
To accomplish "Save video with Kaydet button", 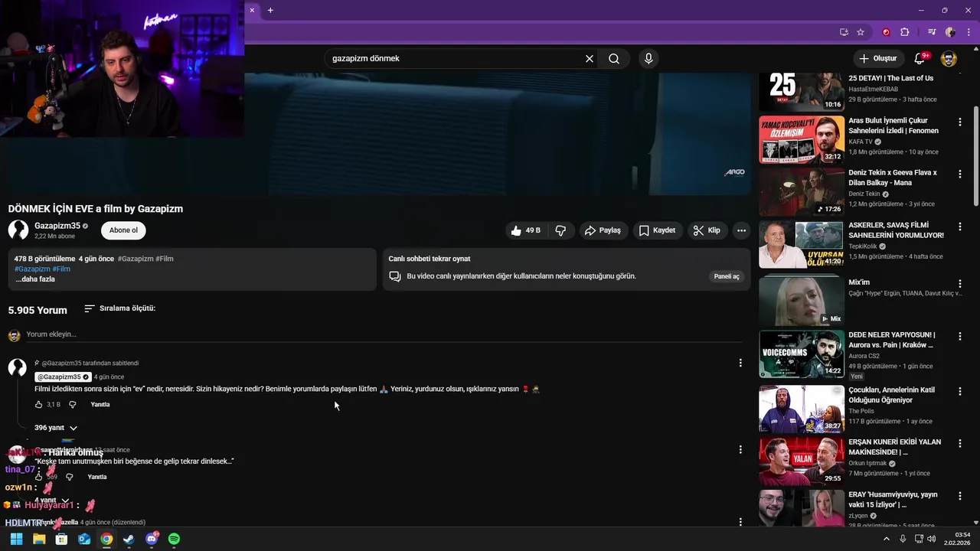I will pyautogui.click(x=657, y=230).
